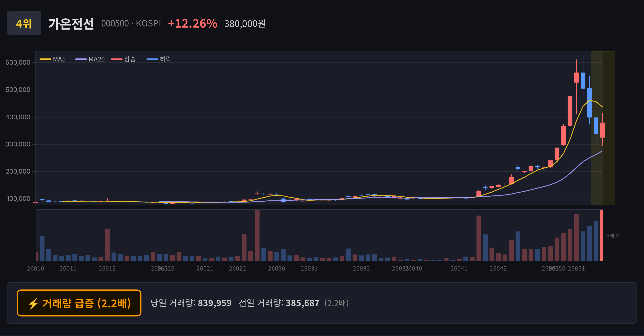
Task: Click the final red candle in the highlighted zone
Action: pos(602,130)
